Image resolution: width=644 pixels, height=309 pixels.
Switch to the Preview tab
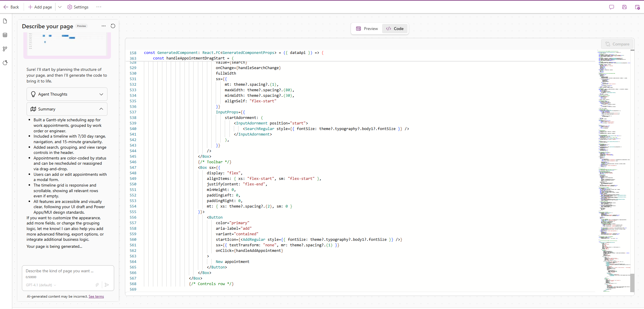tap(367, 29)
